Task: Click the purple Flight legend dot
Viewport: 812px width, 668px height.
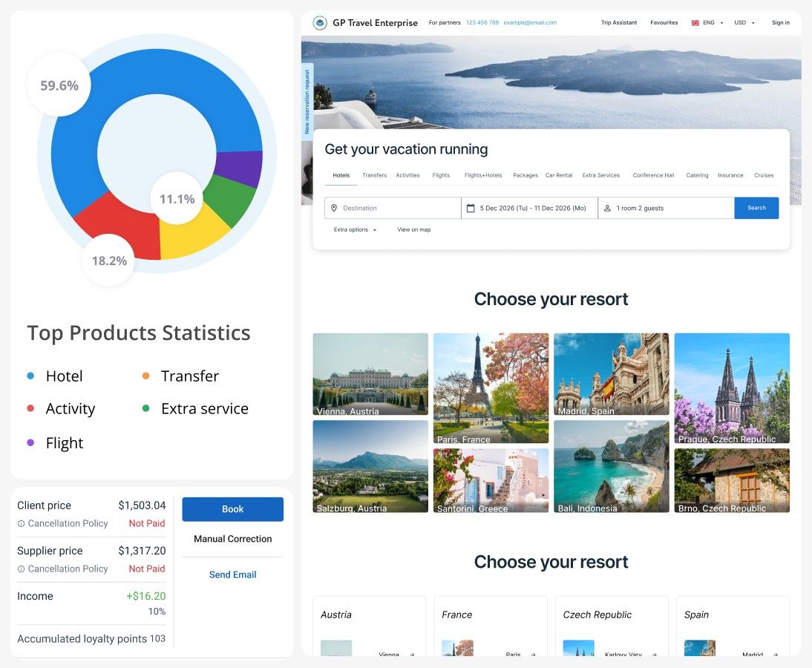Action: click(x=30, y=443)
